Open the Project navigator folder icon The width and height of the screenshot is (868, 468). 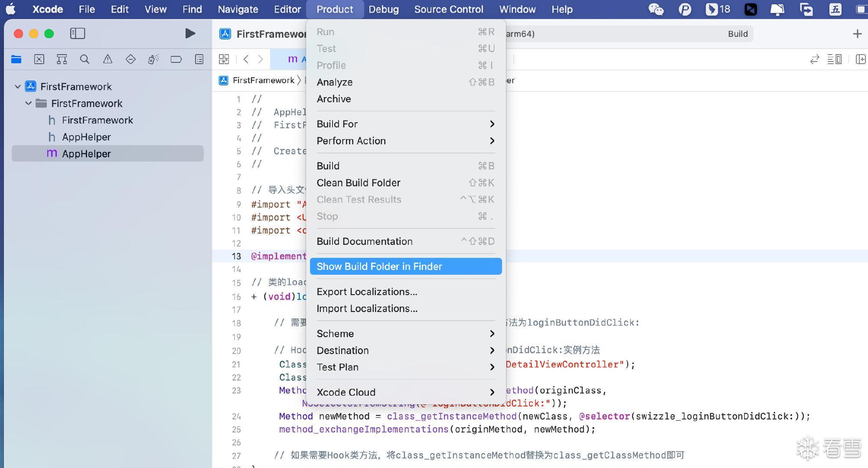pyautogui.click(x=16, y=59)
